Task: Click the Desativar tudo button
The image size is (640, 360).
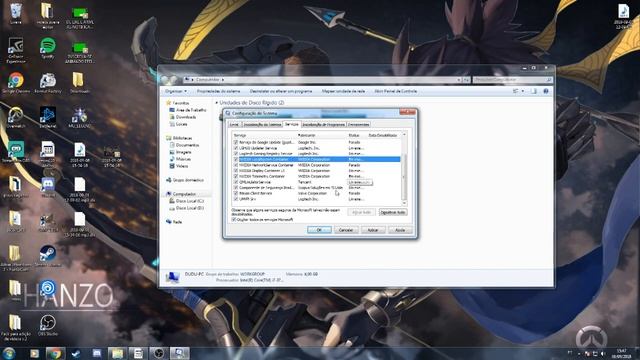Action: 393,212
